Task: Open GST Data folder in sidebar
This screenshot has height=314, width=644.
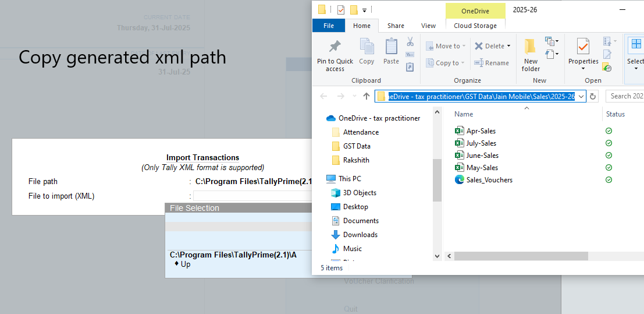Action: [x=351, y=146]
